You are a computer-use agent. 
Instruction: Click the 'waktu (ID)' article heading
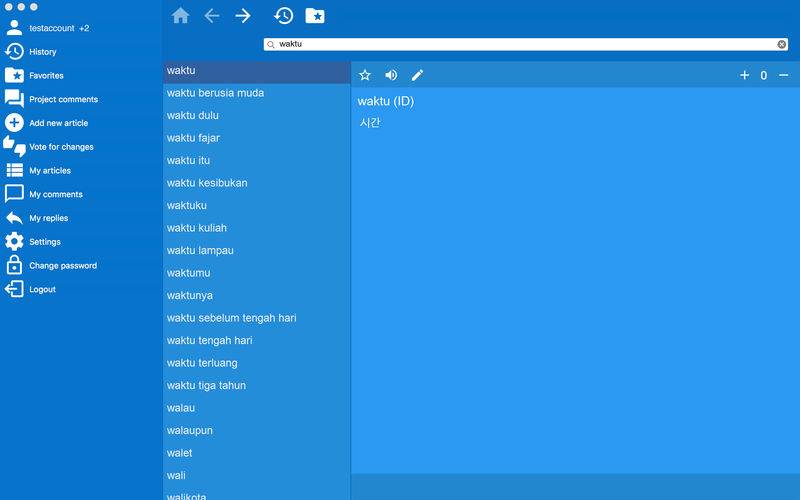[386, 101]
